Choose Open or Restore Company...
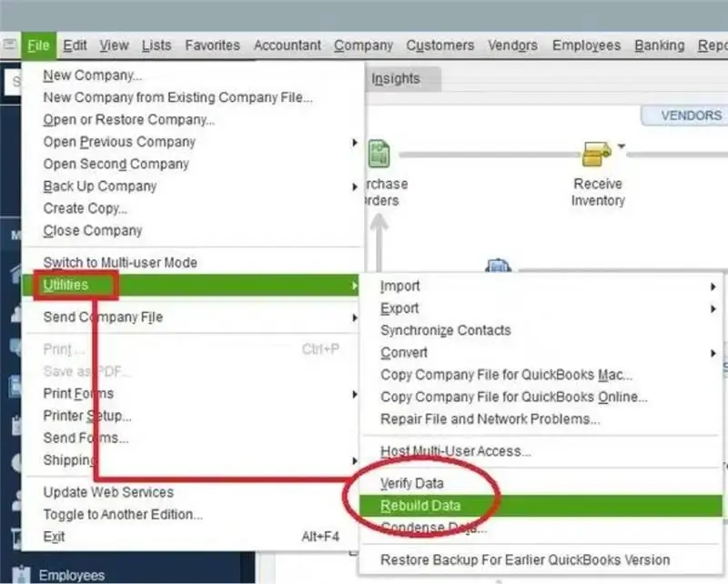 (193, 120)
